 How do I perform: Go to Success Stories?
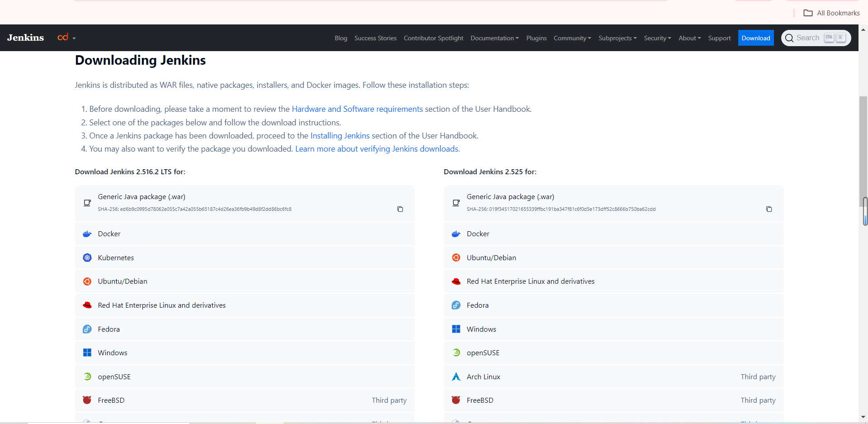pos(375,38)
